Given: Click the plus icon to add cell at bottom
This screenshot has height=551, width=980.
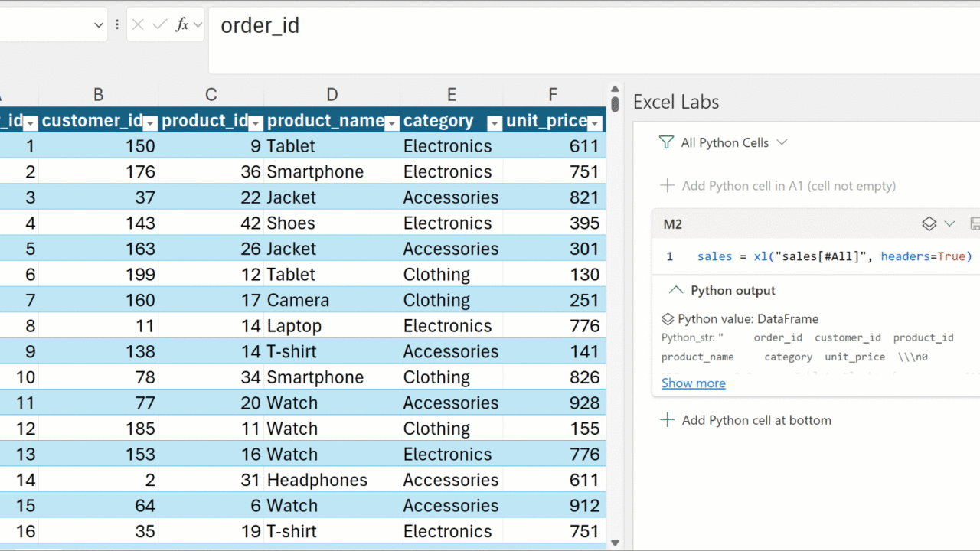Looking at the screenshot, I should coord(668,420).
